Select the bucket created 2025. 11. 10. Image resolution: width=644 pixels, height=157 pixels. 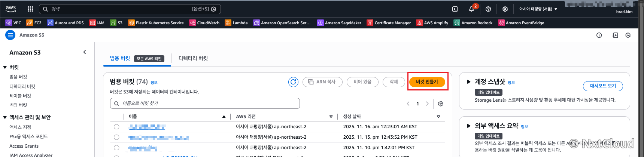coord(116,148)
